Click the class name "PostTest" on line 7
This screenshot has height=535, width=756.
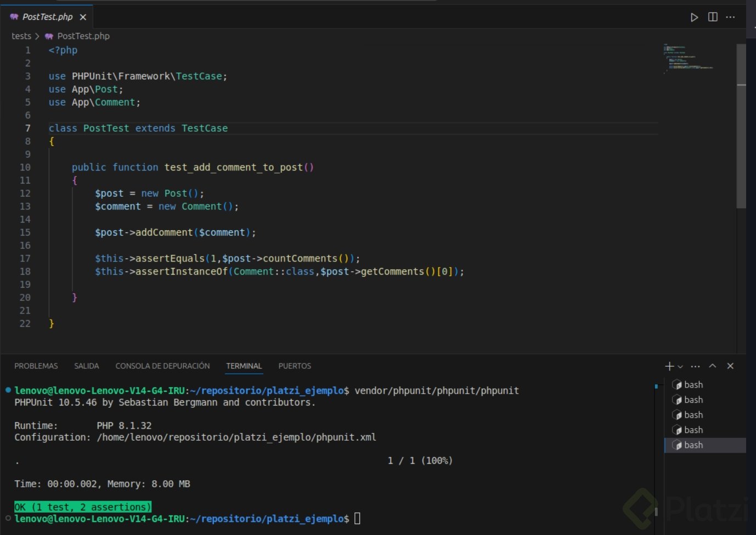coord(106,128)
